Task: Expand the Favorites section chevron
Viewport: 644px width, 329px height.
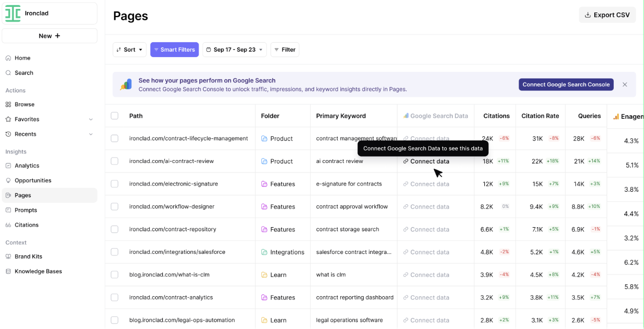Action: coord(91,120)
